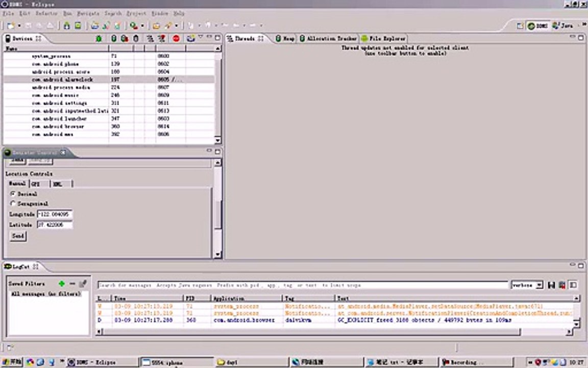Click the Screen Capture camera icon

pos(190,38)
